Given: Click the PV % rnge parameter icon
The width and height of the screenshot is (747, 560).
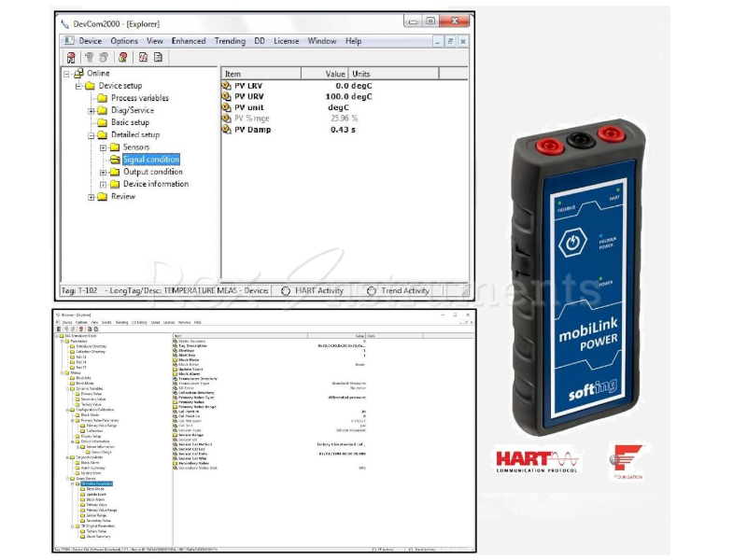Looking at the screenshot, I should click(x=226, y=119).
